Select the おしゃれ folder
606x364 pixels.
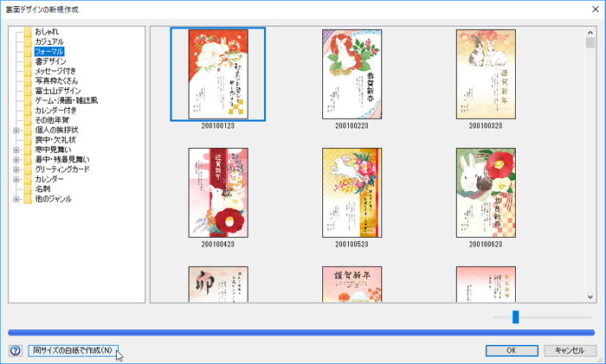(48, 32)
